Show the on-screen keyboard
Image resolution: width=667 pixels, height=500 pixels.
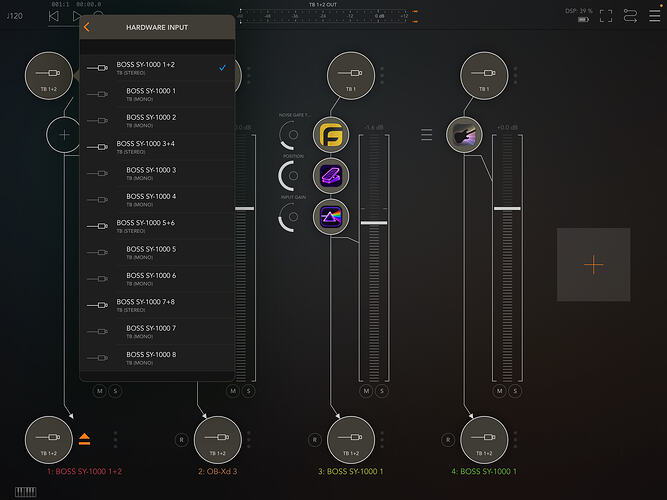[26, 492]
